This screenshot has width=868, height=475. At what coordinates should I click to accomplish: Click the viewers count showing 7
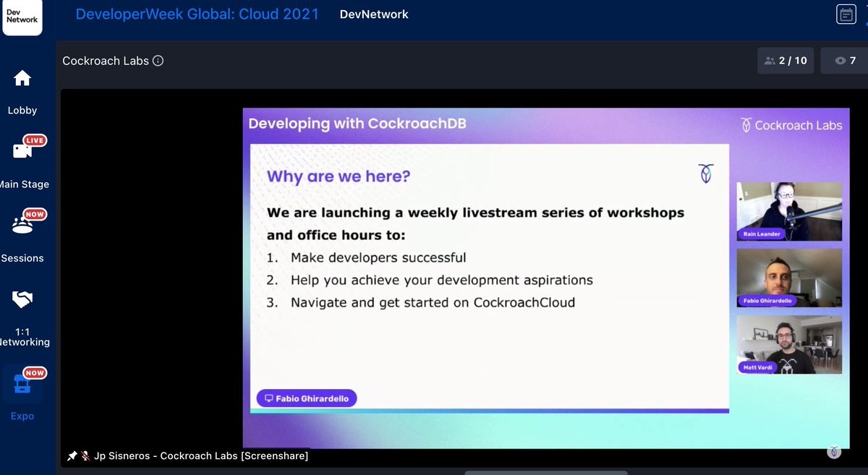pos(844,61)
